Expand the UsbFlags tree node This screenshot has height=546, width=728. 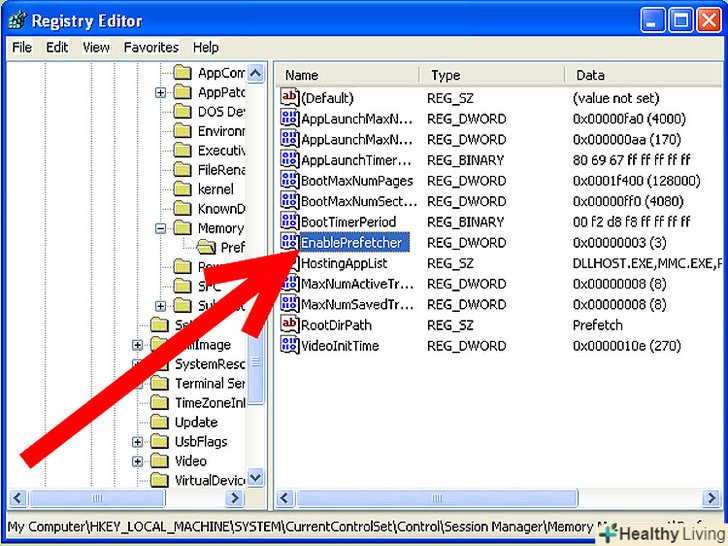click(137, 442)
